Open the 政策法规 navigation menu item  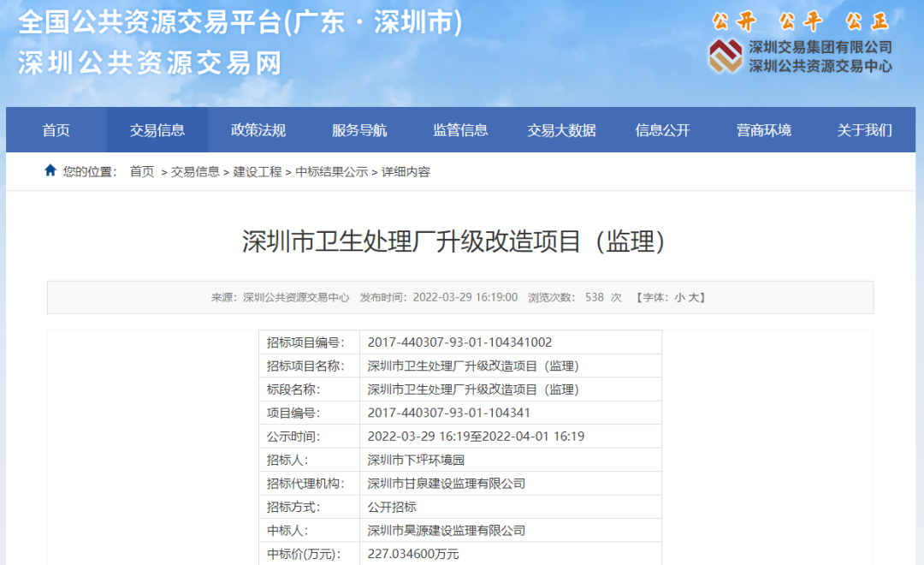point(258,130)
